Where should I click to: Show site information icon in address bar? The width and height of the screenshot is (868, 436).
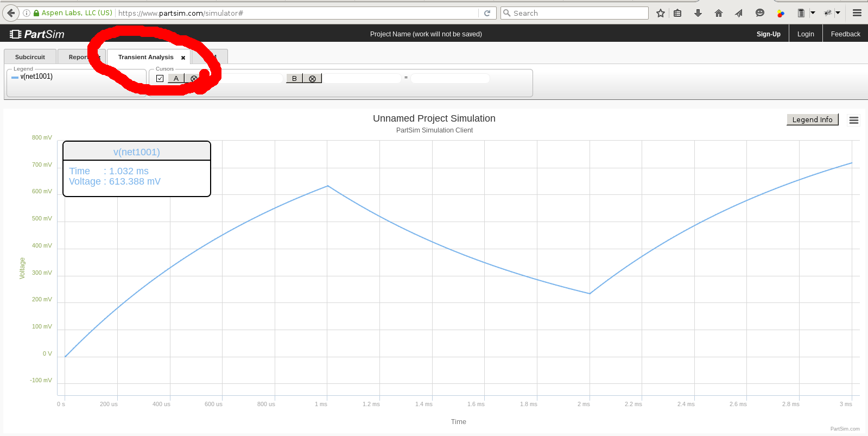(x=26, y=13)
